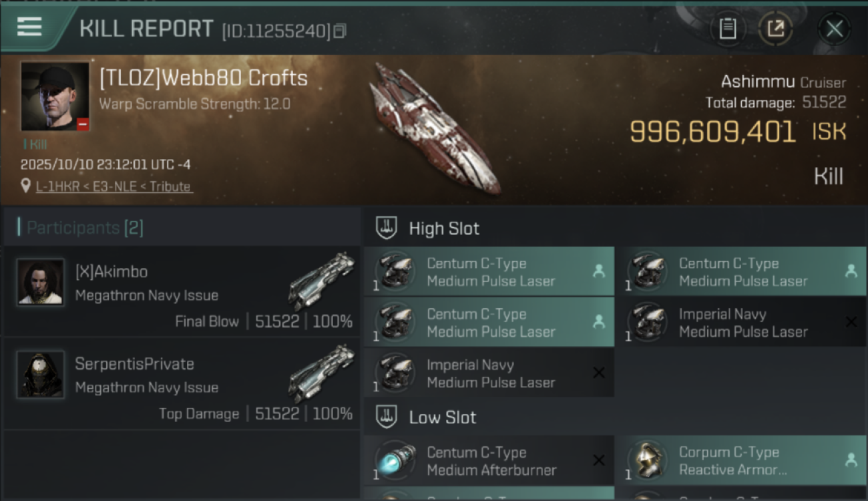Image resolution: width=868 pixels, height=501 pixels.
Task: Close the kill report window
Action: [x=834, y=29]
